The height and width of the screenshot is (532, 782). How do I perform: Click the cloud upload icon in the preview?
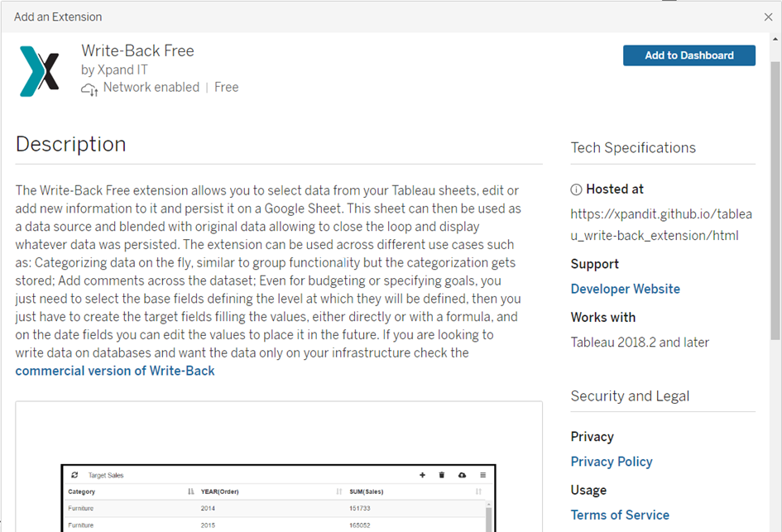coord(463,475)
